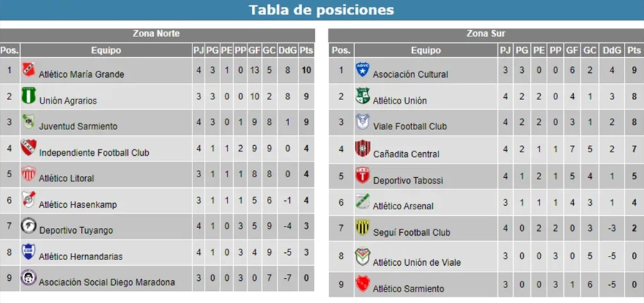644x303 pixels.
Task: Click the Atlético Litoral team name
Action: (x=67, y=179)
